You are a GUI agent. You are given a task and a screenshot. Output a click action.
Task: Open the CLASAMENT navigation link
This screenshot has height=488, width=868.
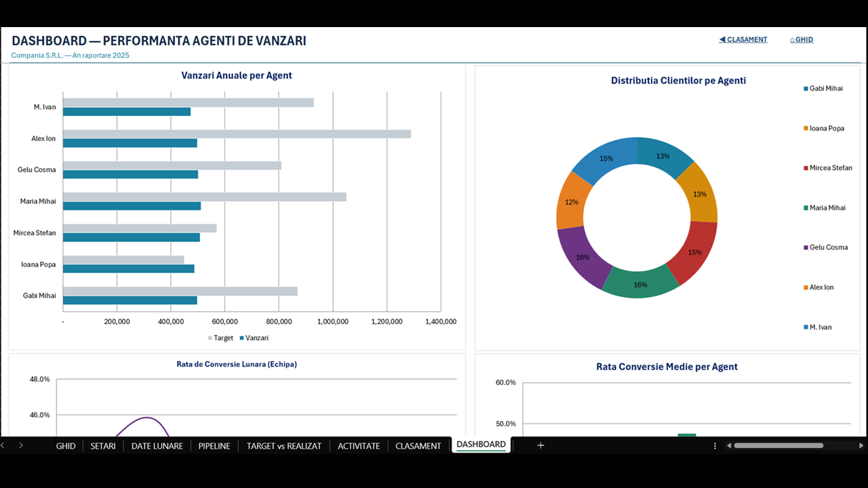743,39
